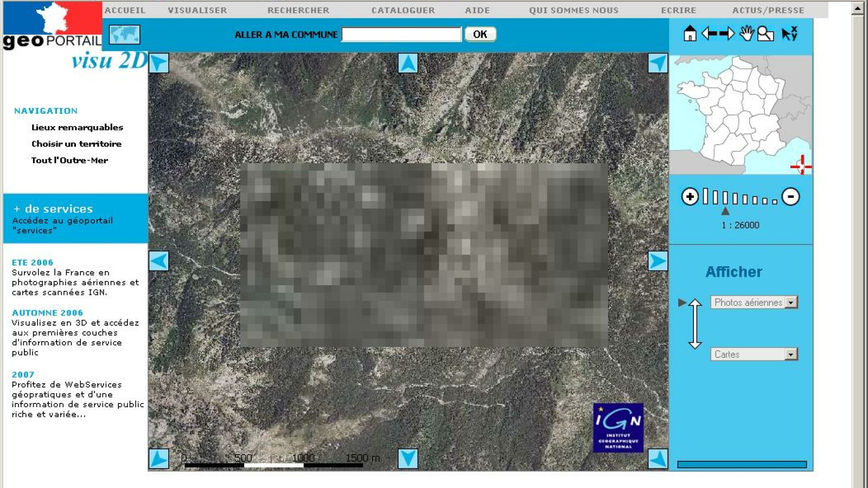Select the hand pan tool
Screen dimensions: 868x488
747,34
